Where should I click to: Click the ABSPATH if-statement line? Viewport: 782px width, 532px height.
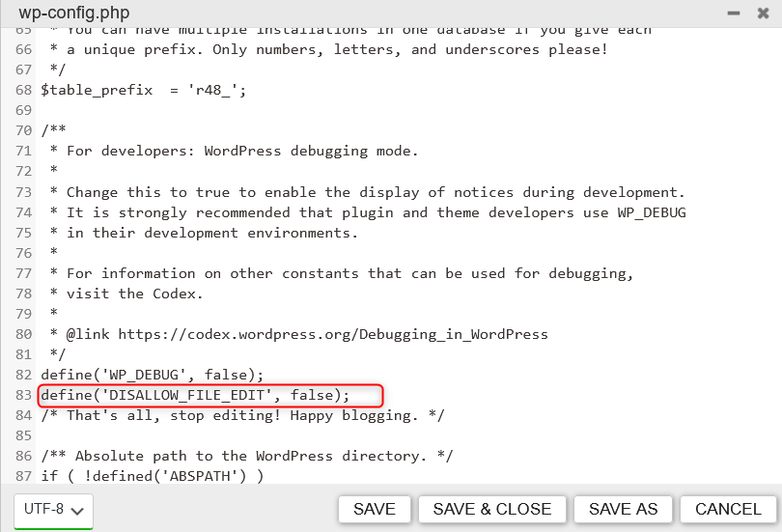[x=153, y=476]
